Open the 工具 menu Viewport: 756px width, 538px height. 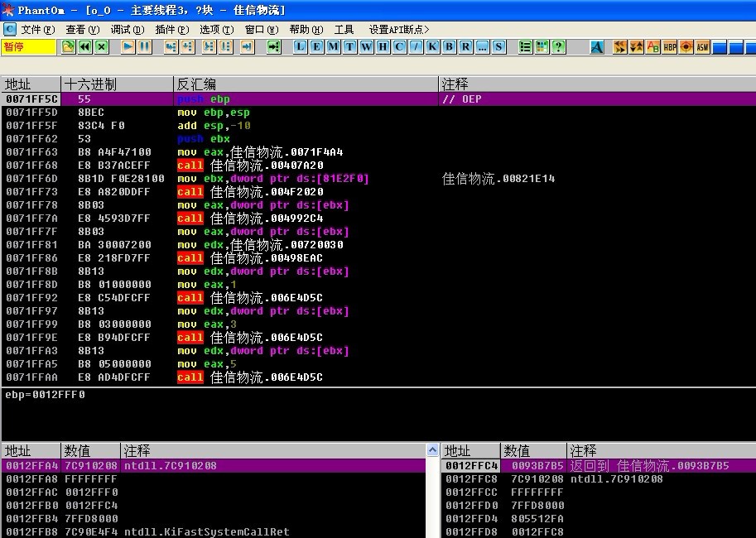click(344, 30)
